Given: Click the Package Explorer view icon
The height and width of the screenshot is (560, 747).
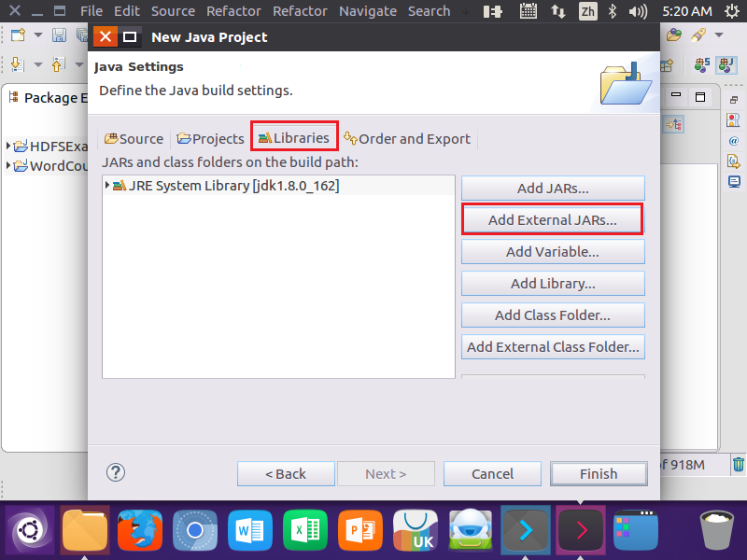Looking at the screenshot, I should (x=13, y=97).
